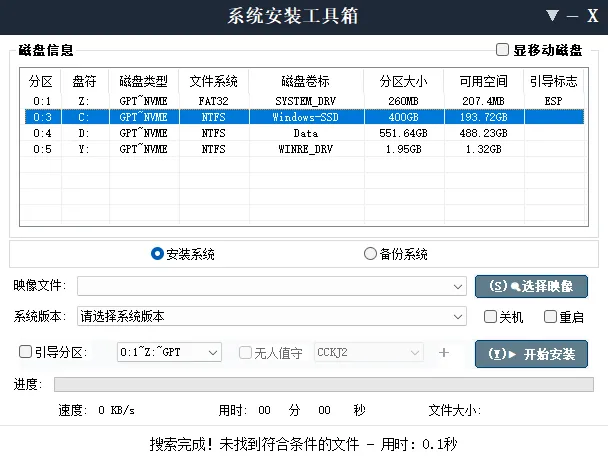Click the 引导标志 column header
The height and width of the screenshot is (463, 608).
[554, 81]
